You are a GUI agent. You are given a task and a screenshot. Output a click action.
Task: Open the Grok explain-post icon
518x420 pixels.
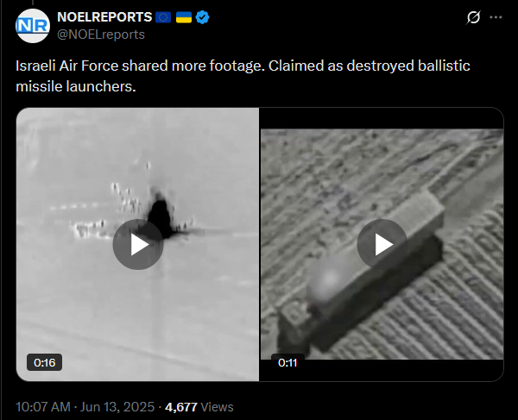pos(473,17)
